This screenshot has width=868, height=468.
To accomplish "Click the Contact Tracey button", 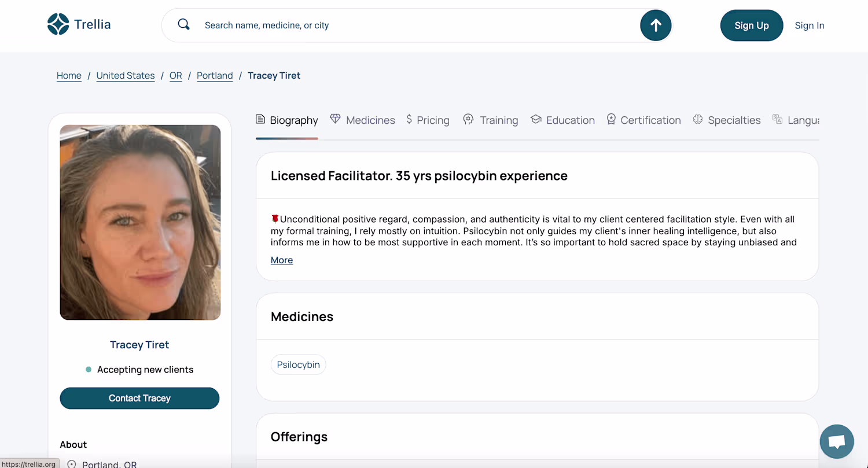I will pos(139,398).
